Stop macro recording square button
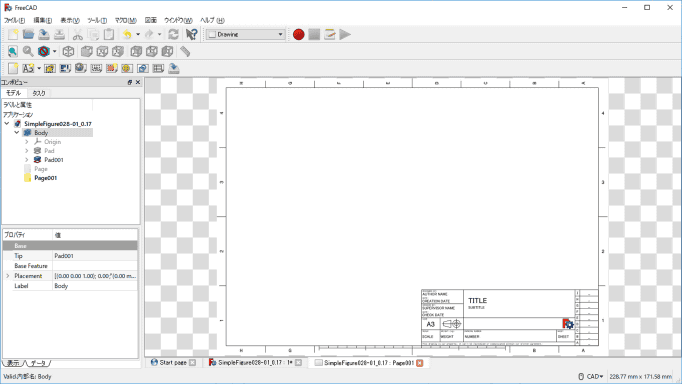 314,34
